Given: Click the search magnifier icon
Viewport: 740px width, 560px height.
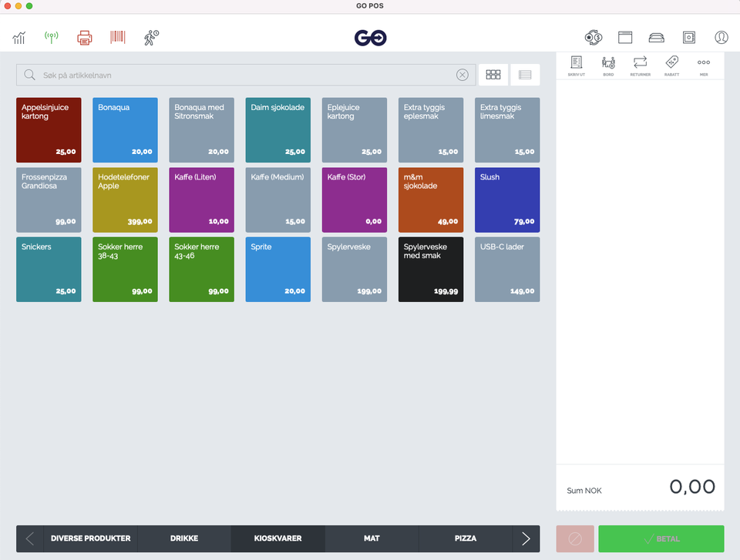Looking at the screenshot, I should tap(30, 75).
